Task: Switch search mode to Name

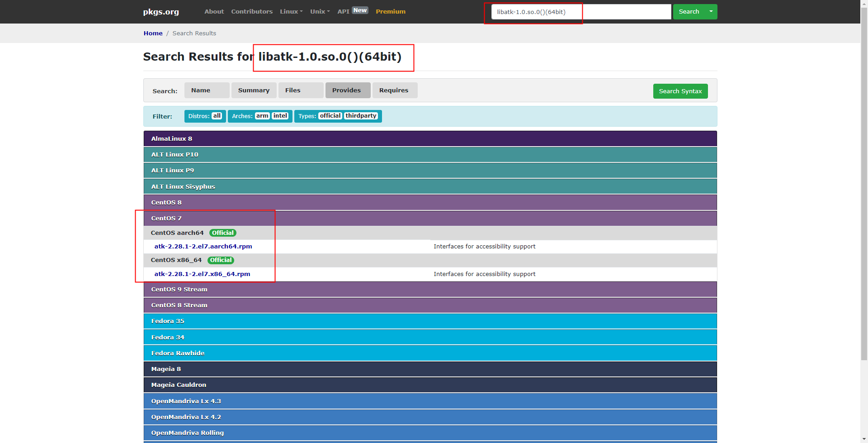Action: click(x=207, y=90)
